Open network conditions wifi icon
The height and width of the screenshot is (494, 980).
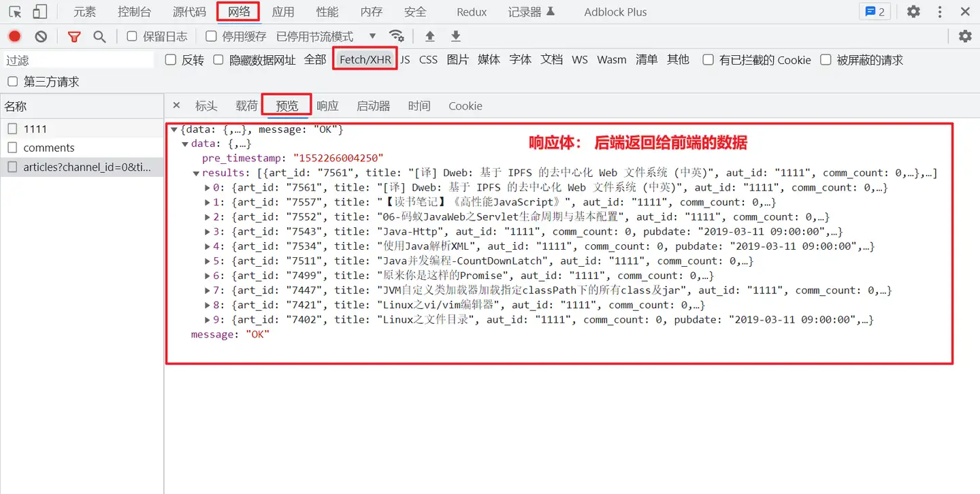(396, 36)
